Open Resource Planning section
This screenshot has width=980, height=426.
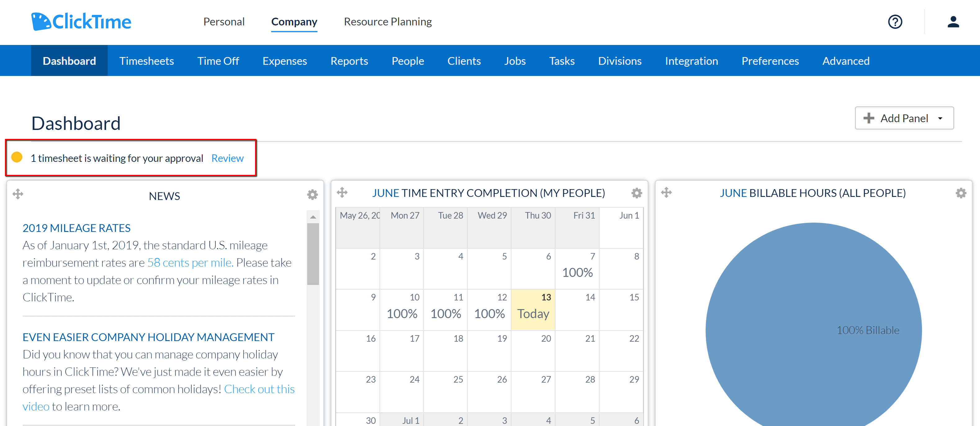(x=388, y=22)
